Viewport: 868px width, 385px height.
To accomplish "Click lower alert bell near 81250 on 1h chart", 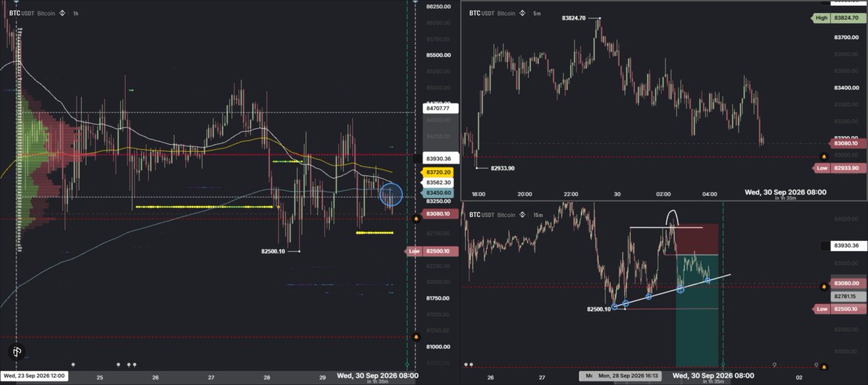I will pos(416,337).
